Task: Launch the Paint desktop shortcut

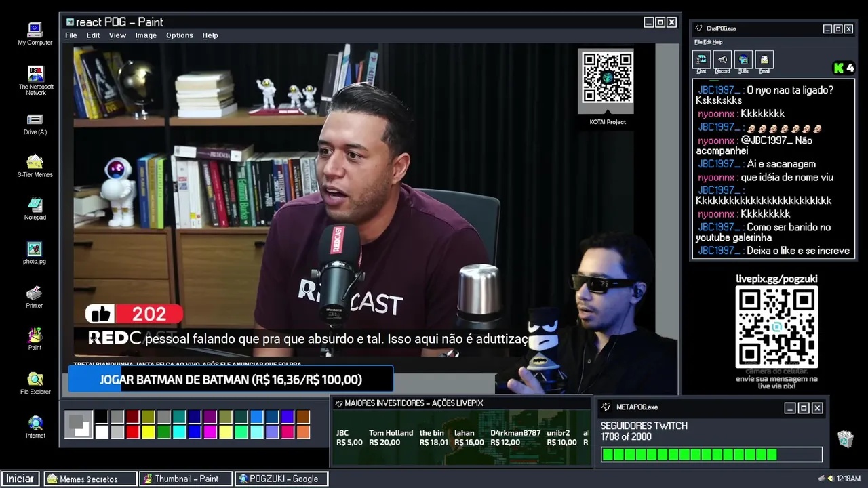Action: click(35, 339)
